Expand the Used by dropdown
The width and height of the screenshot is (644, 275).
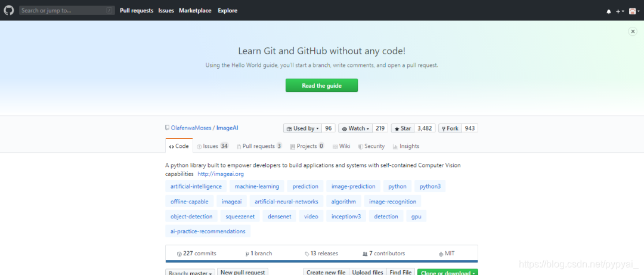coord(303,128)
